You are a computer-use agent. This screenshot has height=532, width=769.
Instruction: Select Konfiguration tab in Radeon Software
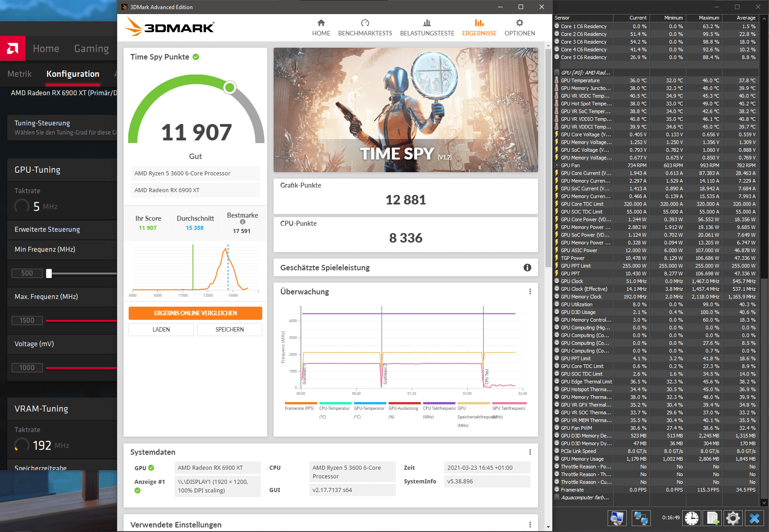(73, 74)
